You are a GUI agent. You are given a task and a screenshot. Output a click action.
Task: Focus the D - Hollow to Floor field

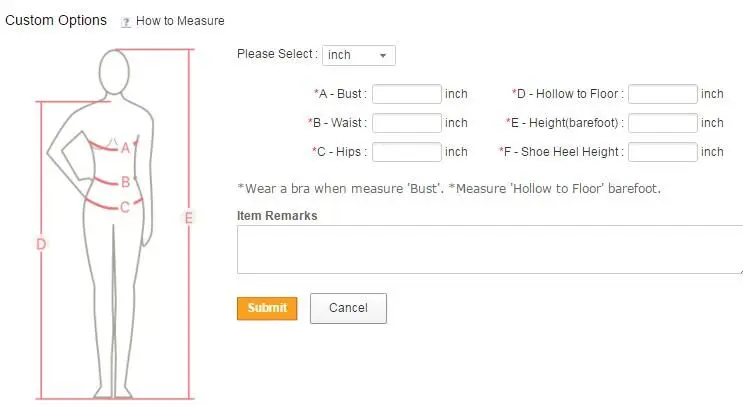click(662, 94)
